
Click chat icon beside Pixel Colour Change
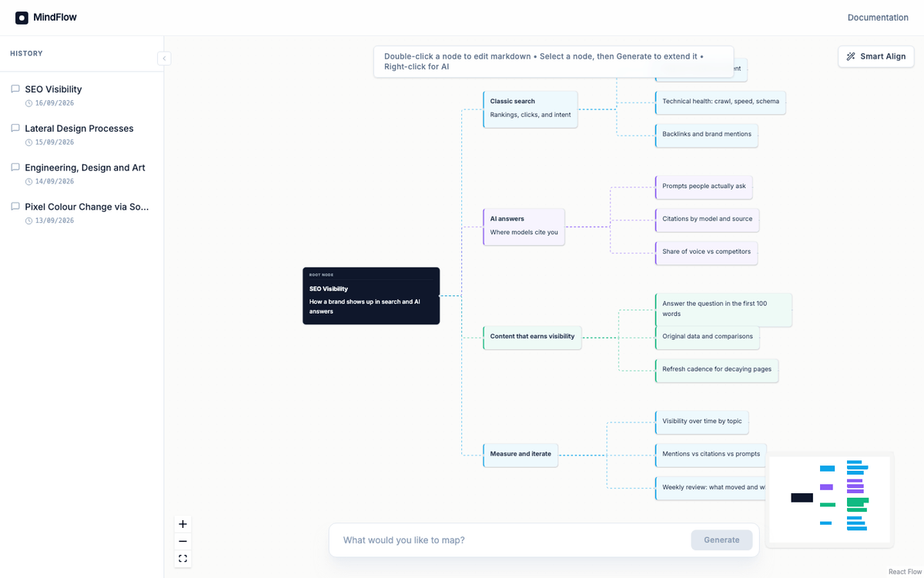(x=15, y=207)
